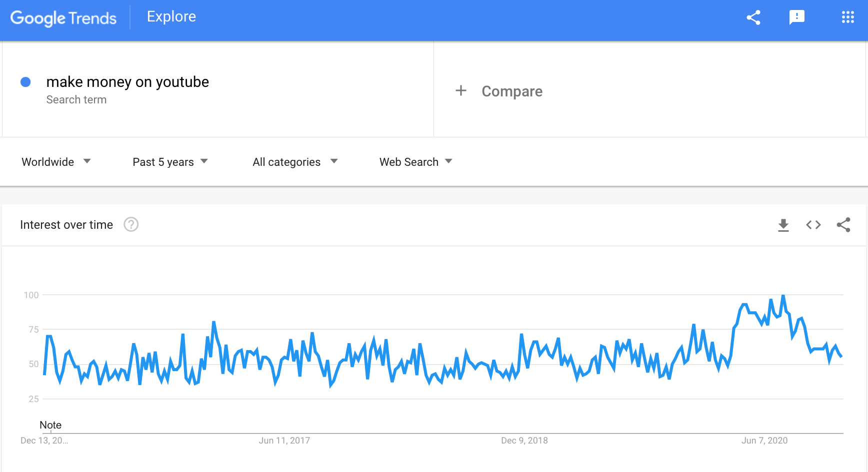Open the Past 5 years dropdown
Screen dimensions: 868x472
tap(170, 162)
